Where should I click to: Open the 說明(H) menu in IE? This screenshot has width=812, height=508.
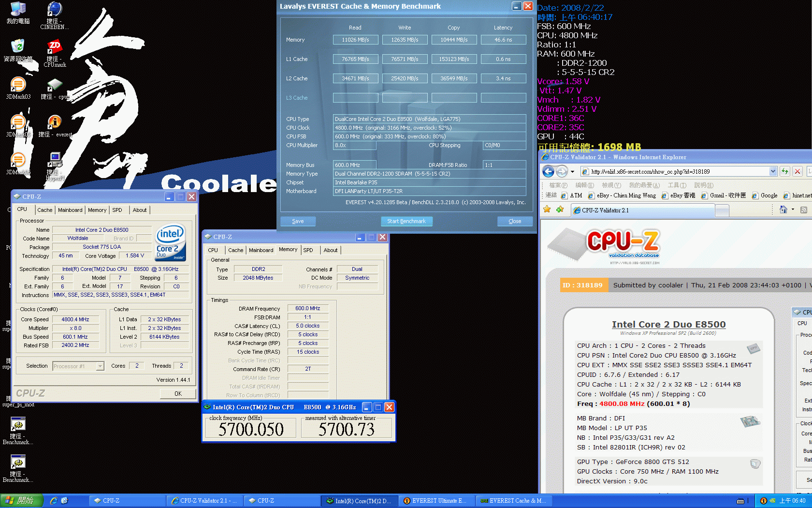pyautogui.click(x=704, y=185)
